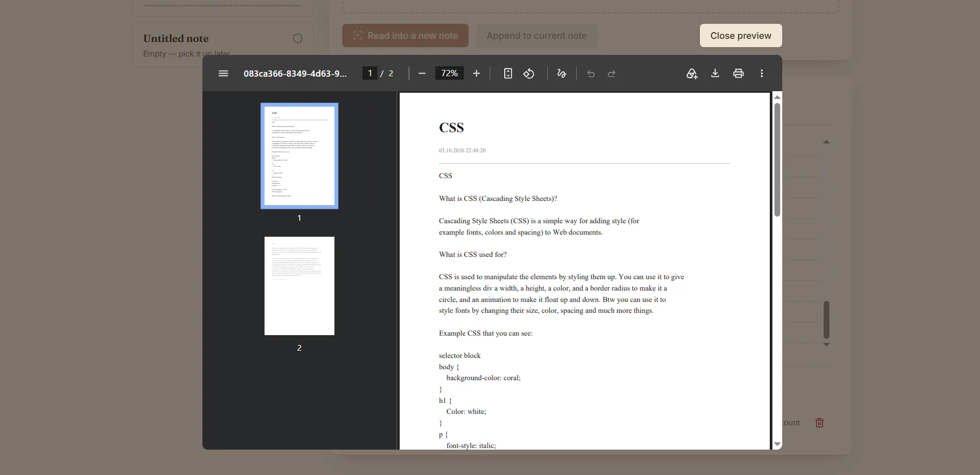Zoom out with the minus icon

tap(422, 74)
